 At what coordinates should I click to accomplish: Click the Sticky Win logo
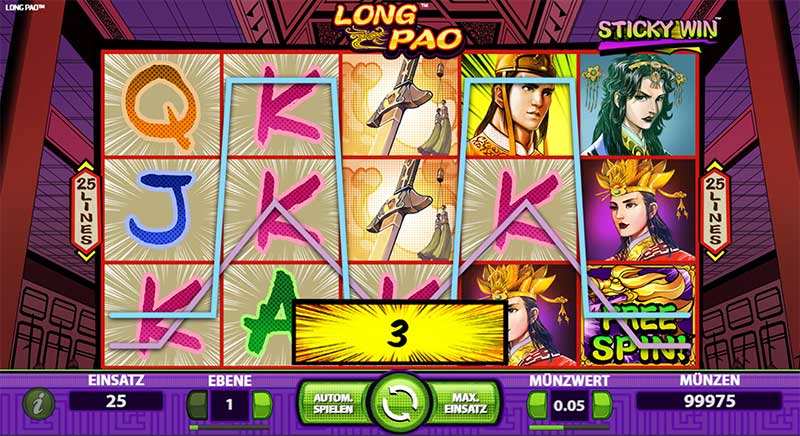tap(658, 32)
